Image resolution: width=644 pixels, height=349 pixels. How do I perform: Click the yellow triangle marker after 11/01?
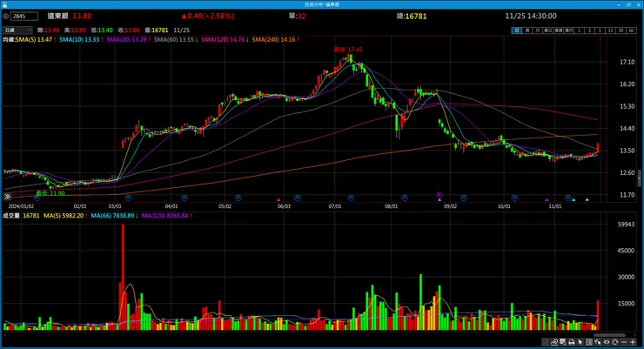coord(587,200)
